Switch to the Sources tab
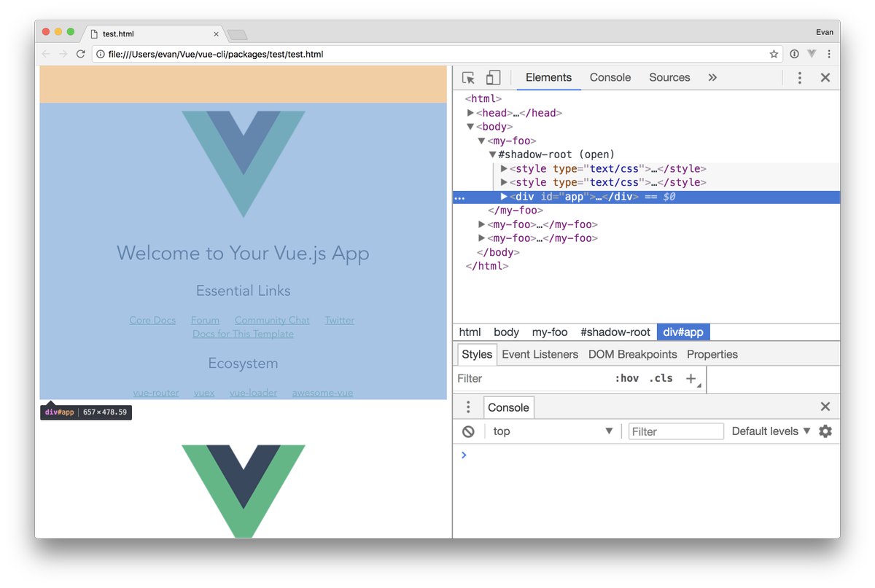The image size is (875, 588). click(x=669, y=77)
